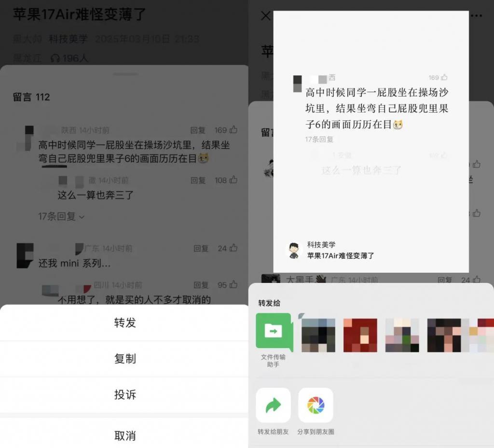494x448 pixels.
Task: Tap 回复 on the 169-like comment
Action: pyautogui.click(x=198, y=130)
